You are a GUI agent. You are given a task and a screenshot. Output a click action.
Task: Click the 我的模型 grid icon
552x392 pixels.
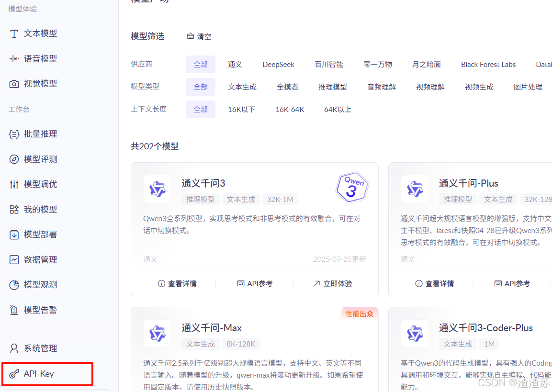point(14,210)
